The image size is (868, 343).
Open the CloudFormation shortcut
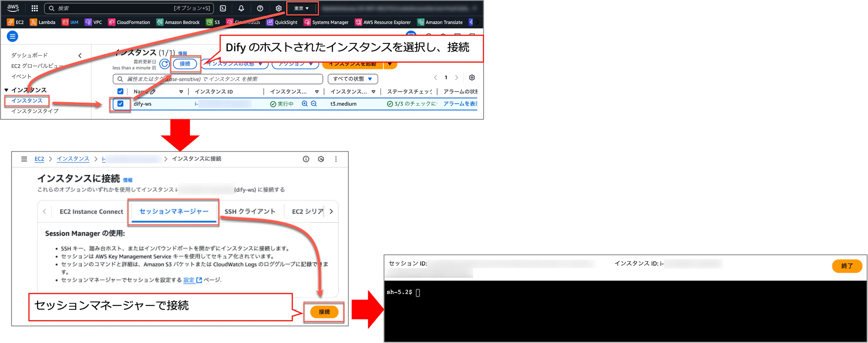tap(129, 22)
